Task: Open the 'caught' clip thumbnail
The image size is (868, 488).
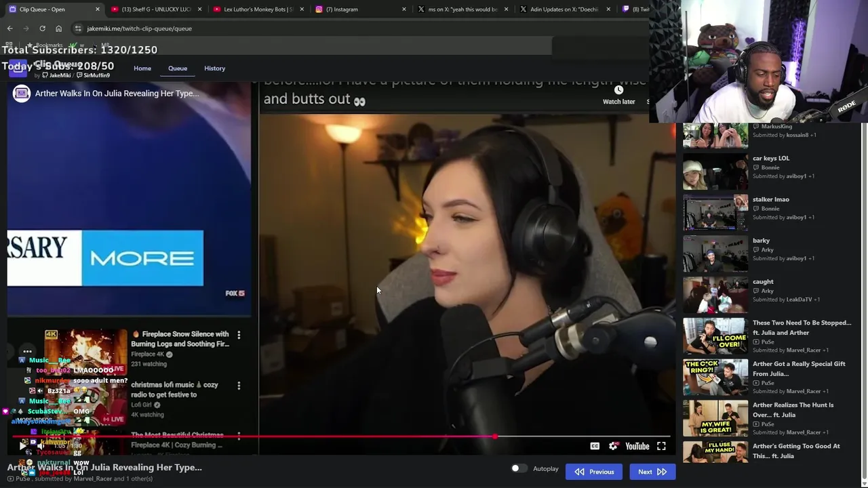Action: [x=715, y=294]
